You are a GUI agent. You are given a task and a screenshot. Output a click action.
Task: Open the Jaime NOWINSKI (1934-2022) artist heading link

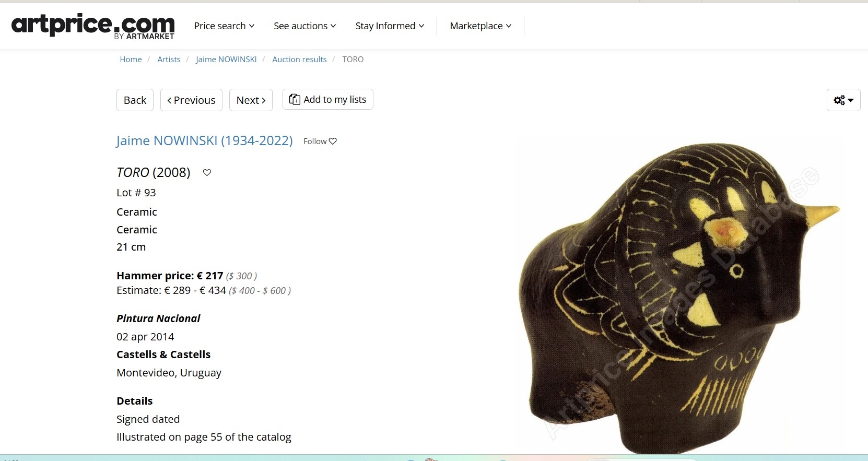[204, 140]
